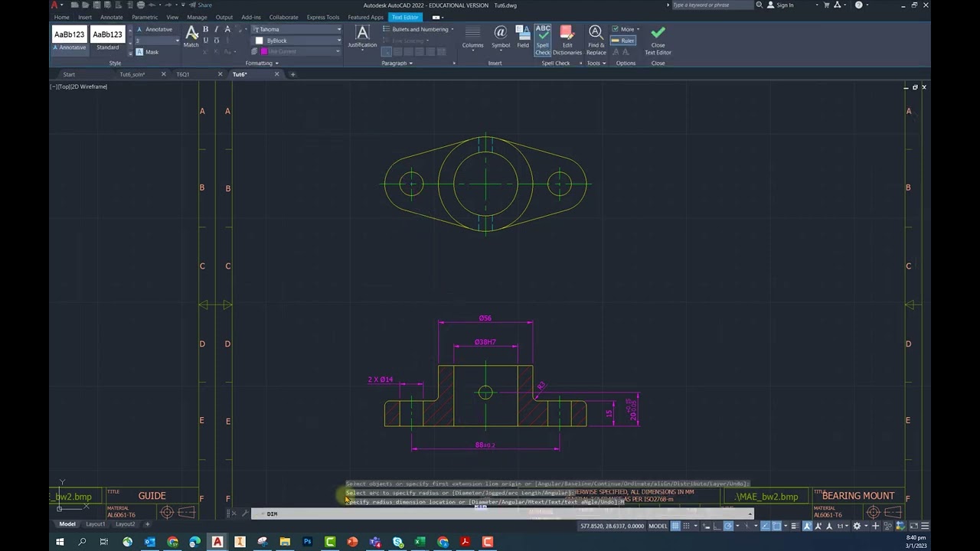Open Photoshop from the taskbar
The image size is (980, 551).
[307, 542]
